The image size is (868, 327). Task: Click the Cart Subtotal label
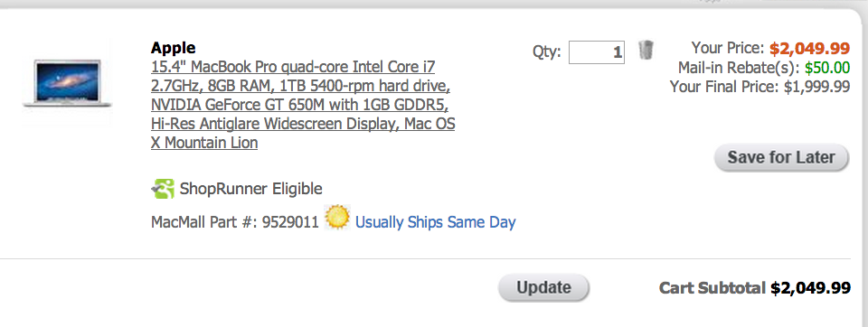click(x=713, y=288)
